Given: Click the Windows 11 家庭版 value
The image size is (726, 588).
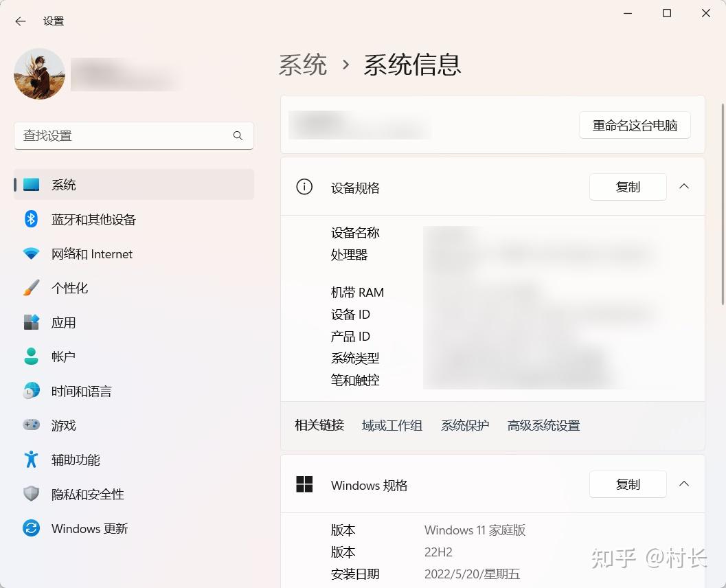Looking at the screenshot, I should (475, 530).
